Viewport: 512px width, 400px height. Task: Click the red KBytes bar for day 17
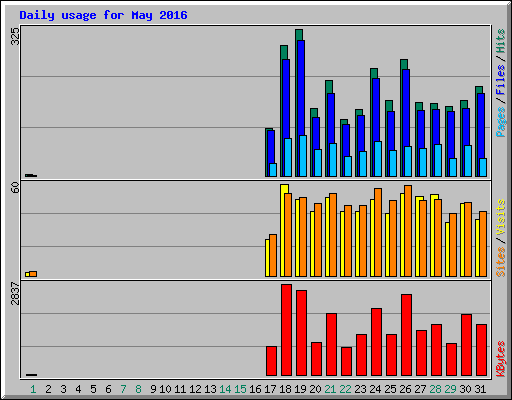click(x=271, y=361)
